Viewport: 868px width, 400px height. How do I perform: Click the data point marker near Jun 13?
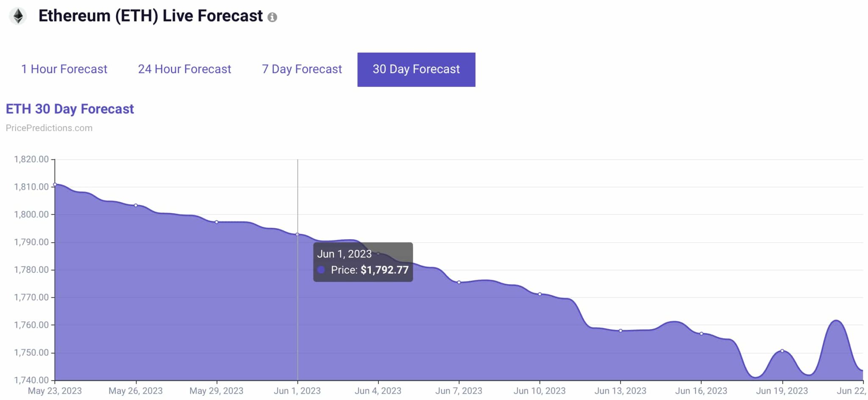pos(621,330)
